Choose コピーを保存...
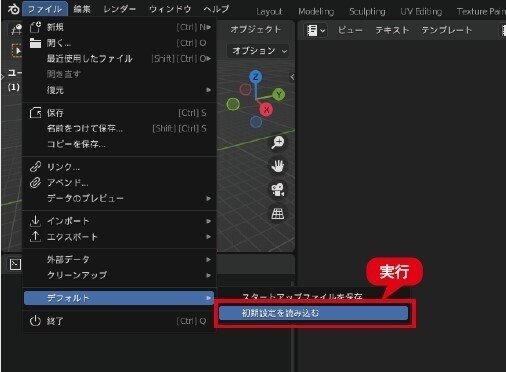The width and height of the screenshot is (506, 372). [120, 144]
